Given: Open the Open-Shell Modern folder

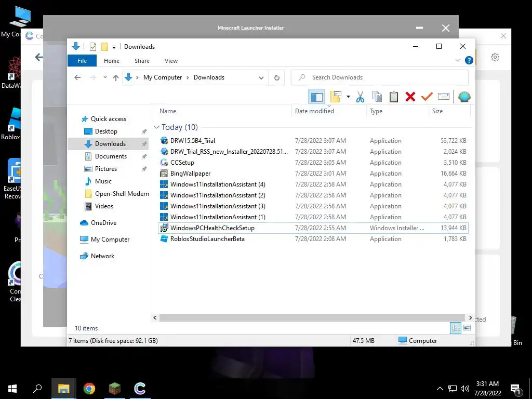Looking at the screenshot, I should (116, 194).
